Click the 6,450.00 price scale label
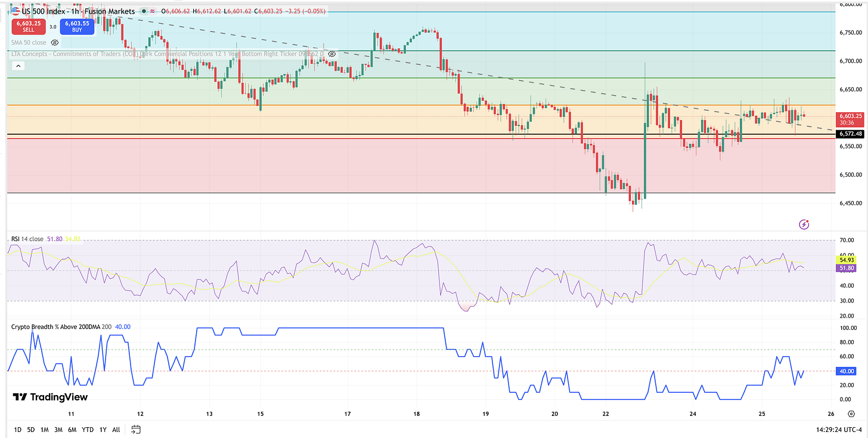868x438 pixels. [x=851, y=203]
